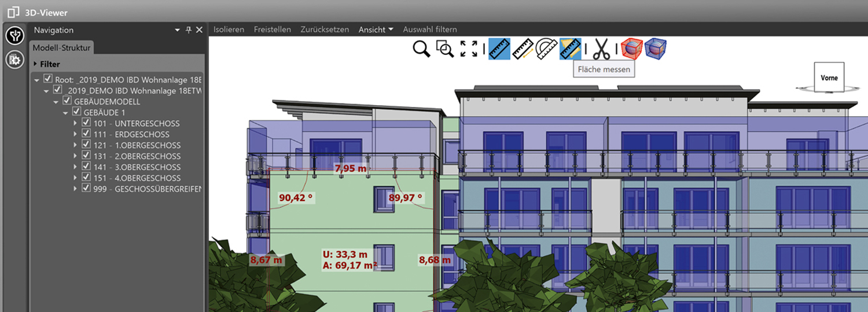The width and height of the screenshot is (868, 312).
Task: Select the distance measuring ruler tool
Action: 523,49
